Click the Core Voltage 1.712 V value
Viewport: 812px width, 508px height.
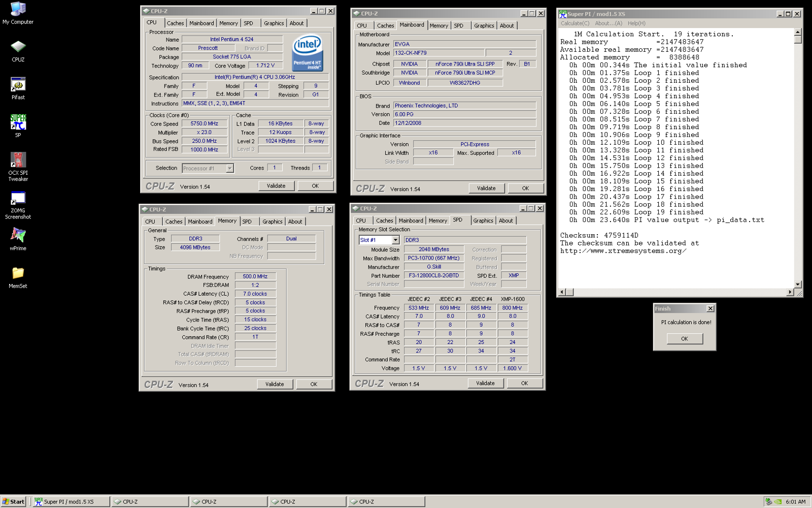(265, 66)
